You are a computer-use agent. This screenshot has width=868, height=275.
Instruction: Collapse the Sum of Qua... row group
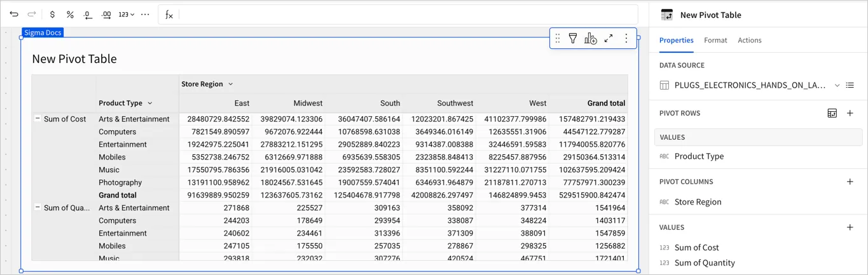38,208
